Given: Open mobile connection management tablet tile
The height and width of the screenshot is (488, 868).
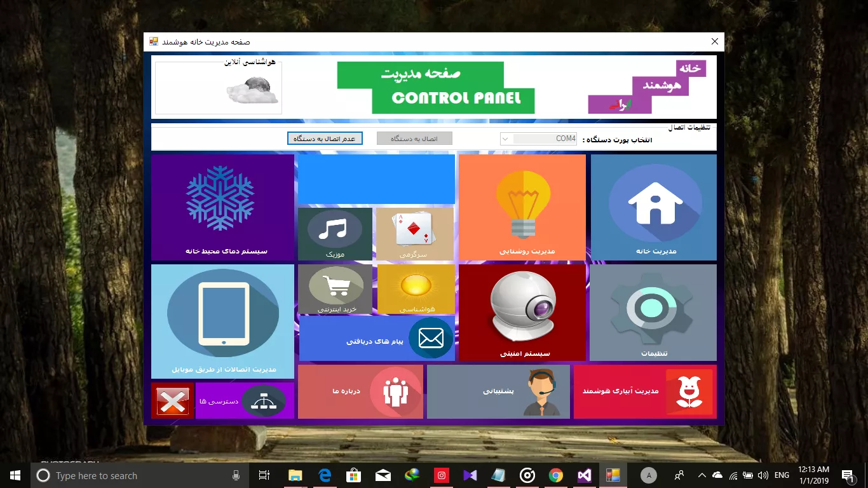Looking at the screenshot, I should point(222,322).
